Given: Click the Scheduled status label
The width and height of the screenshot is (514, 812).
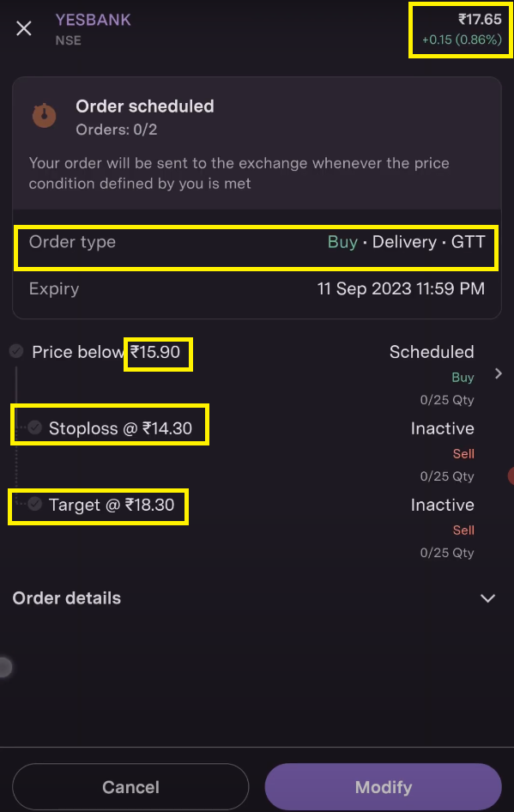Looking at the screenshot, I should [432, 352].
